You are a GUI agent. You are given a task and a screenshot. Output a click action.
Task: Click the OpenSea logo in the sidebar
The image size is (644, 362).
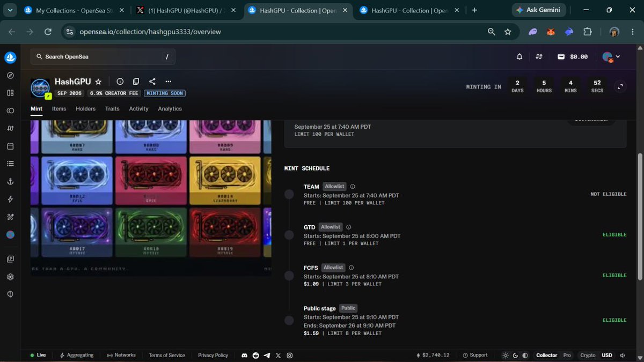(x=10, y=57)
